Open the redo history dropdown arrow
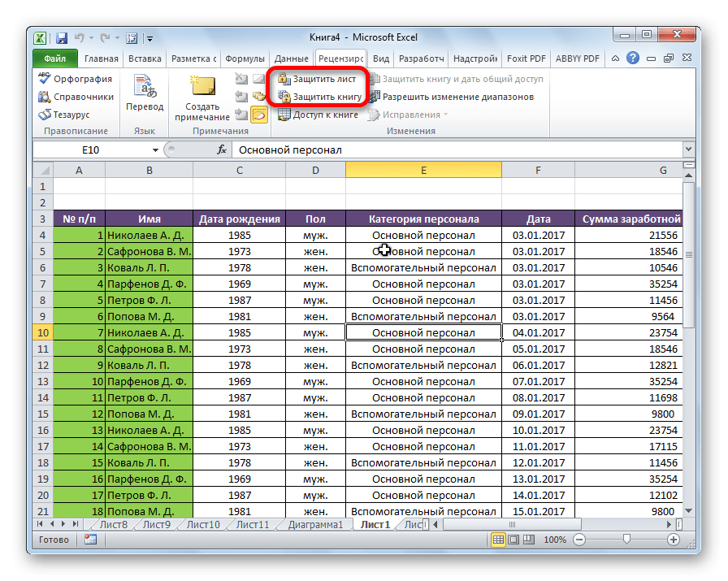 point(118,38)
